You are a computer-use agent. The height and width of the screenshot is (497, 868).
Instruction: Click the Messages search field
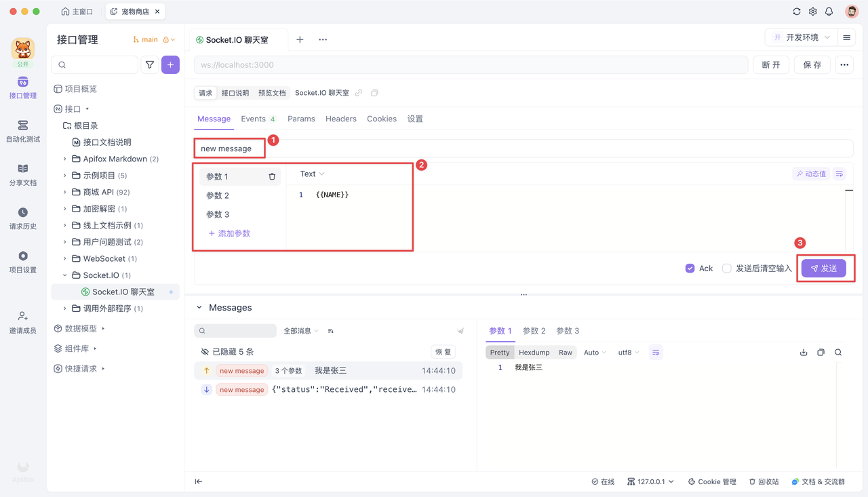pyautogui.click(x=235, y=331)
